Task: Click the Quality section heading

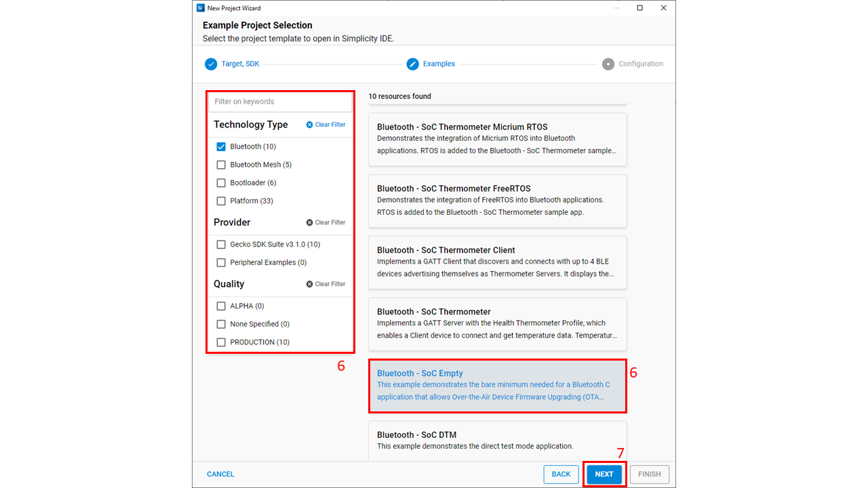Action: 229,284
